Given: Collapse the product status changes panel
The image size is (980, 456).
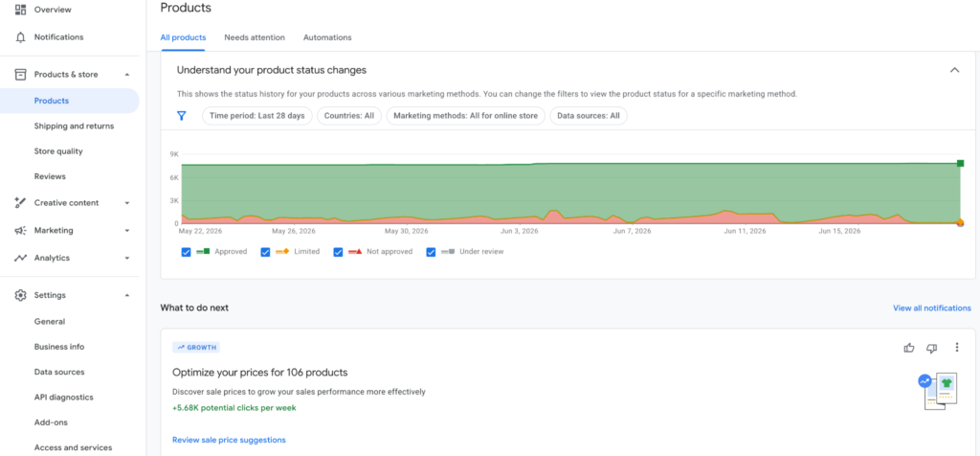Looking at the screenshot, I should (954, 70).
